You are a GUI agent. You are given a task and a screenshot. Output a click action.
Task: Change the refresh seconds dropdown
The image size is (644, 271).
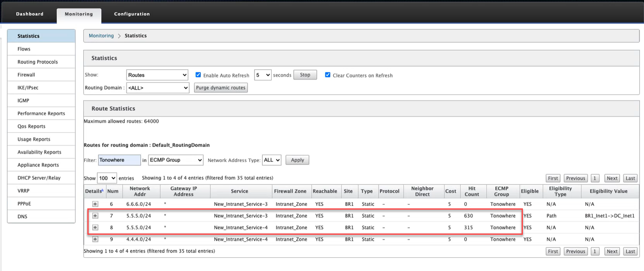pos(263,75)
